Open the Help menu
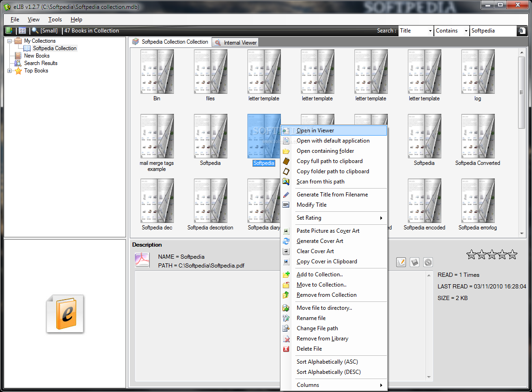Screen dimensions: 532x392 coord(76,20)
